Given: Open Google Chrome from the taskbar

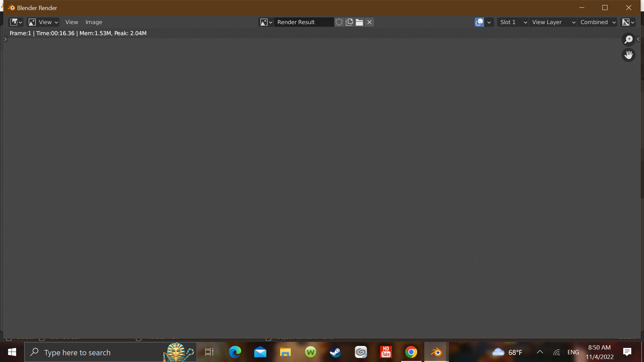Looking at the screenshot, I should [x=411, y=352].
